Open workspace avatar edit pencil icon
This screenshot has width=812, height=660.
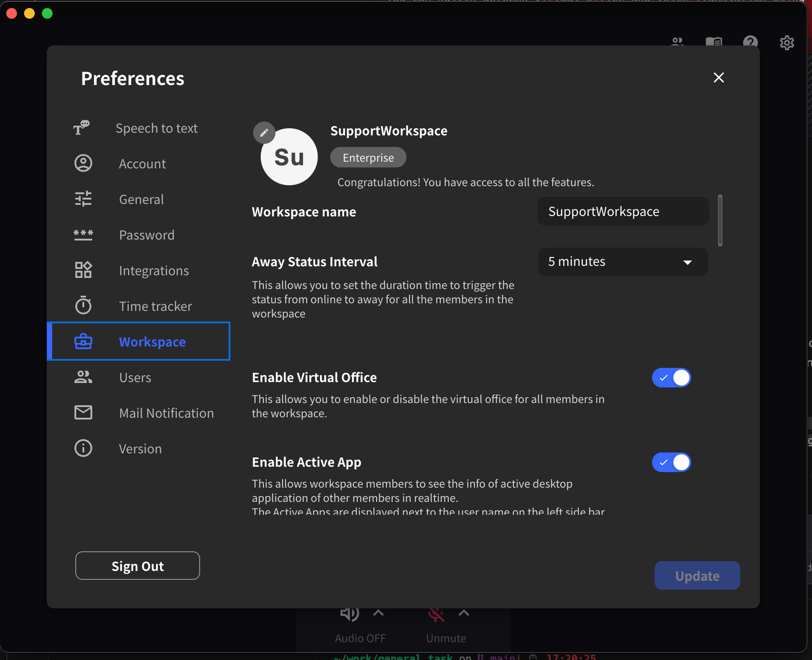click(264, 133)
